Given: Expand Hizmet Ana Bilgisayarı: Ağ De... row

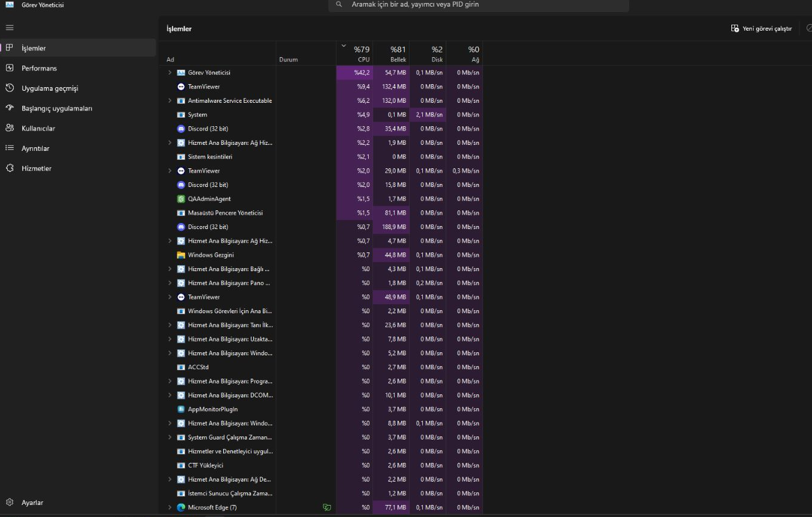Looking at the screenshot, I should click(x=170, y=480).
